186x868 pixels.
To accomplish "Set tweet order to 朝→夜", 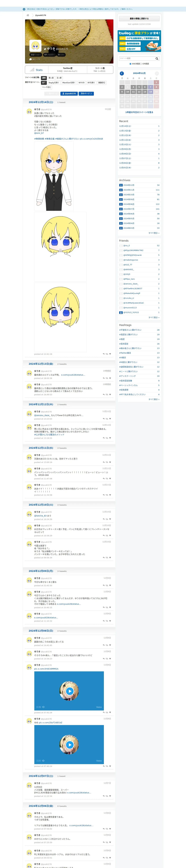I will (51, 78).
